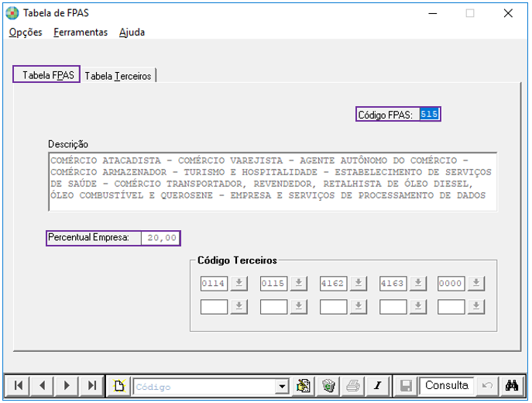
Task: Click the Percentual Empresa field 20,00
Action: click(x=160, y=238)
